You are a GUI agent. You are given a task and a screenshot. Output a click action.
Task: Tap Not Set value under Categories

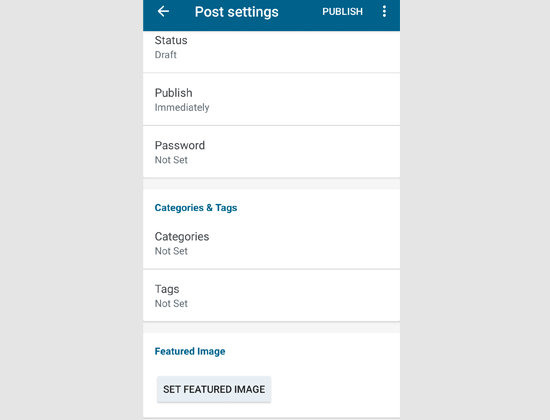tap(171, 251)
